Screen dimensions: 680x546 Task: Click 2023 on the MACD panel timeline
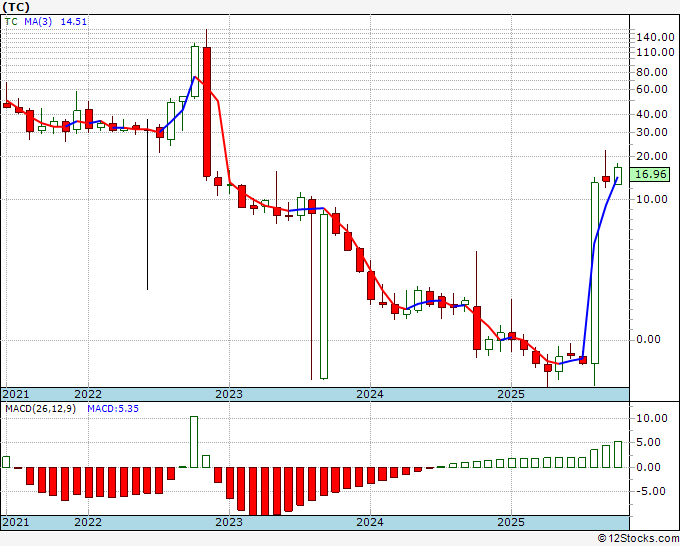point(229,522)
